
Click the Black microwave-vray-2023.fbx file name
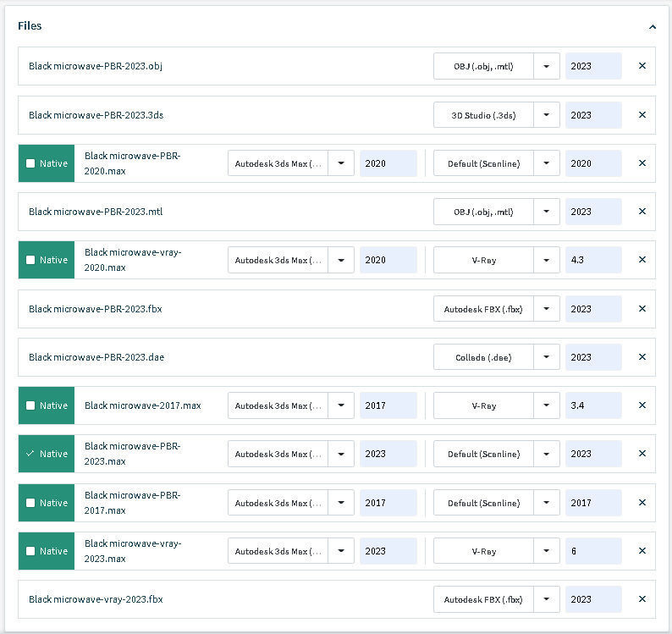coord(96,599)
